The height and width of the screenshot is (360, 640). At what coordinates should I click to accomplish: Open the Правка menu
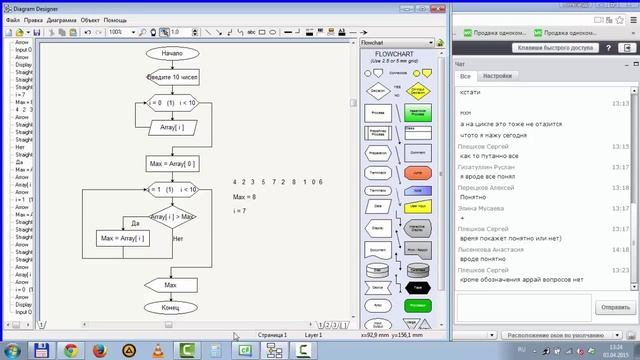pos(33,20)
